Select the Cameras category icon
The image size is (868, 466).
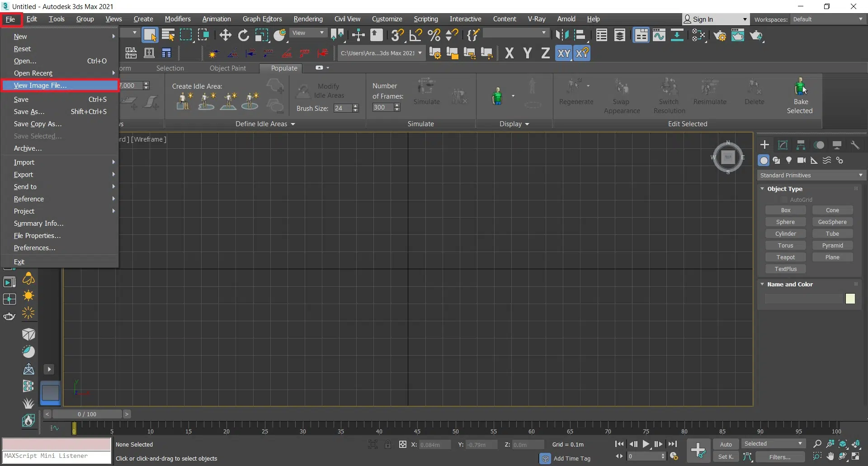[x=802, y=160]
